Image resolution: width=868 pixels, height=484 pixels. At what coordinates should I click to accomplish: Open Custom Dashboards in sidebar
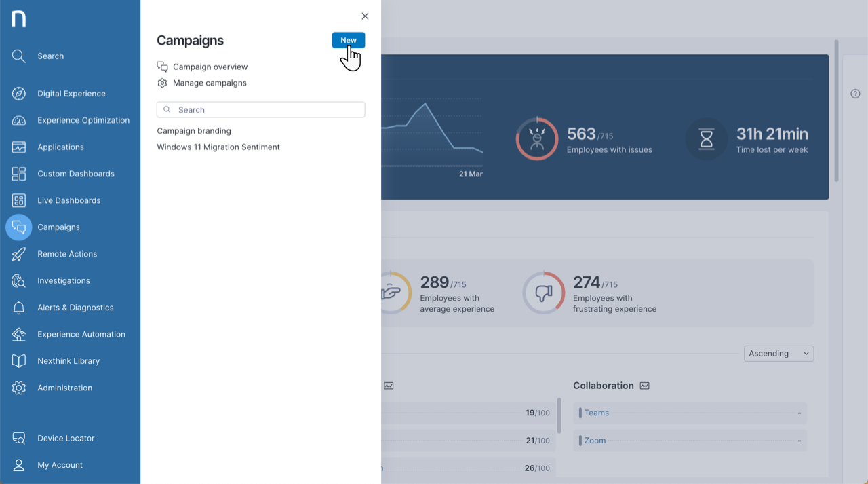(75, 174)
